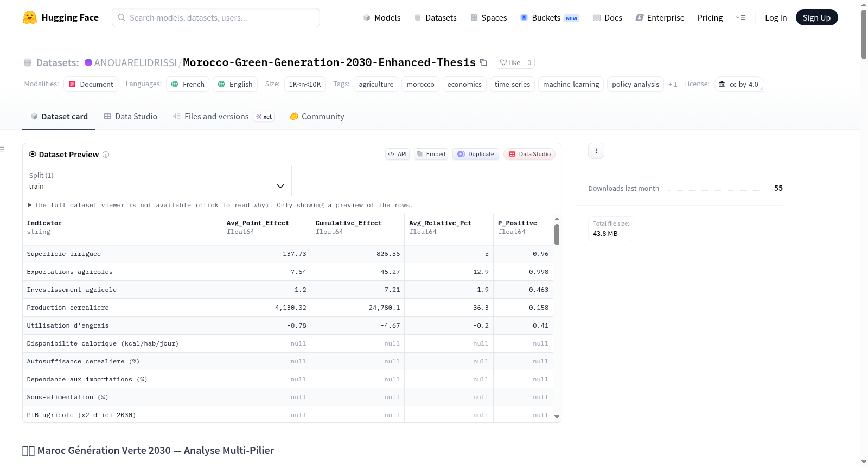
Task: Open the Morocco-Green-Generation-2030-Enhanced-Thesis dataset title
Action: point(329,62)
